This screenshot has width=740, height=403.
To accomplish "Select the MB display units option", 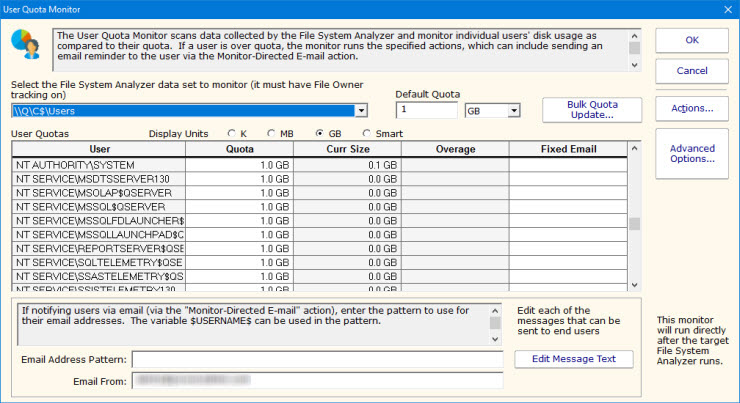I will (x=272, y=133).
